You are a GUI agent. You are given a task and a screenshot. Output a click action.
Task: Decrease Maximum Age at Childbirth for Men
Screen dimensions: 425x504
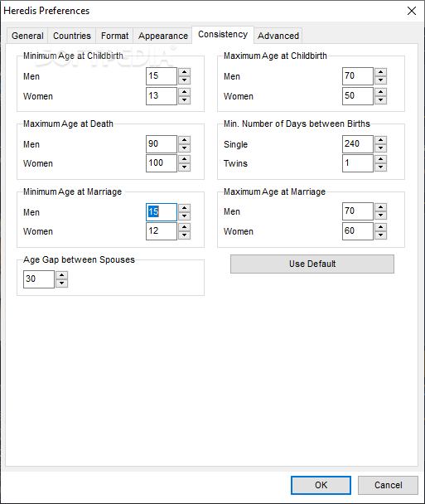380,80
